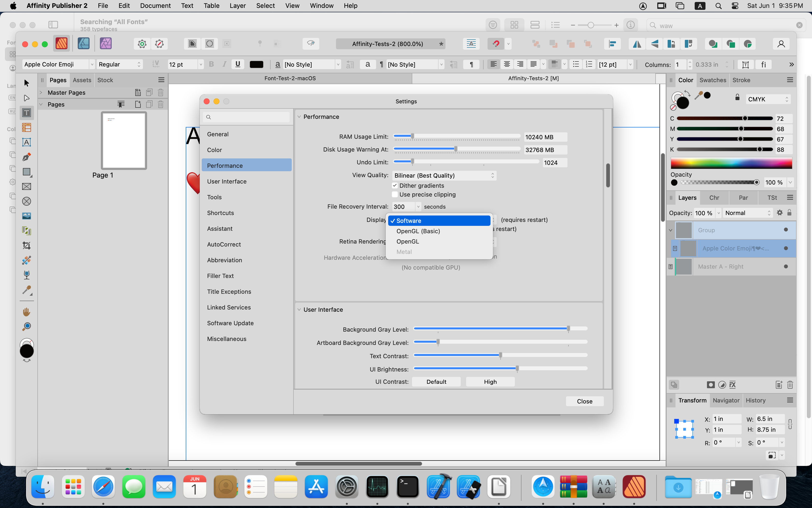The image size is (812, 508).
Task: Click the Close button in Settings
Action: [584, 401]
